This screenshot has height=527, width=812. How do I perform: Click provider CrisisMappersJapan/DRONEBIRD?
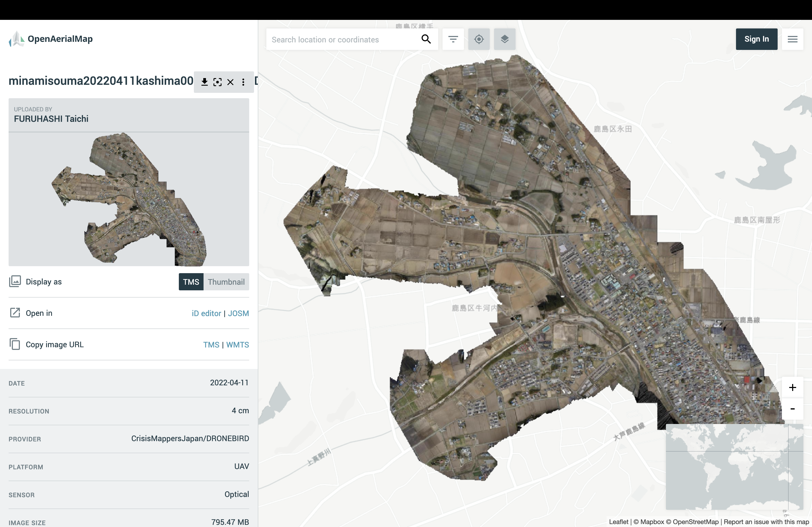pos(190,438)
